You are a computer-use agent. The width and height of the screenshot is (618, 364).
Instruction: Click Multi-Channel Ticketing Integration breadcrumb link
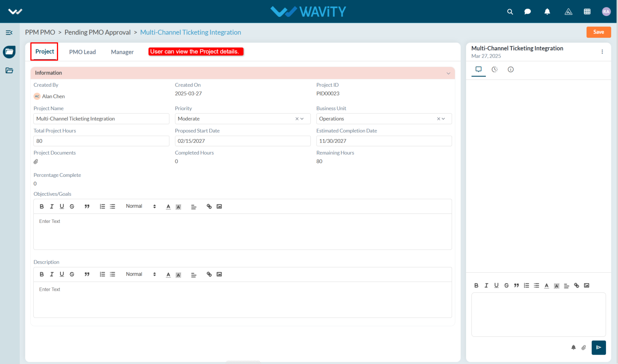pyautogui.click(x=191, y=32)
